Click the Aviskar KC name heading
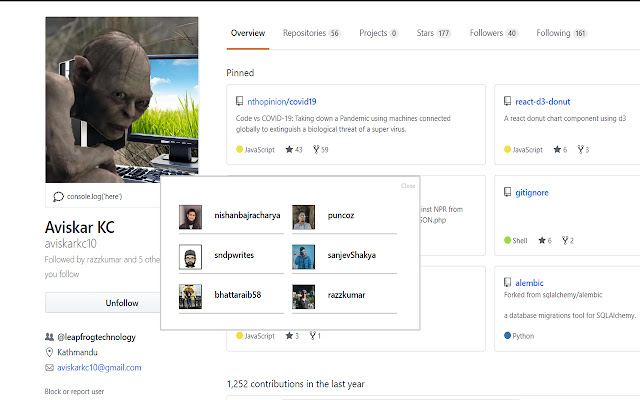 coord(80,227)
